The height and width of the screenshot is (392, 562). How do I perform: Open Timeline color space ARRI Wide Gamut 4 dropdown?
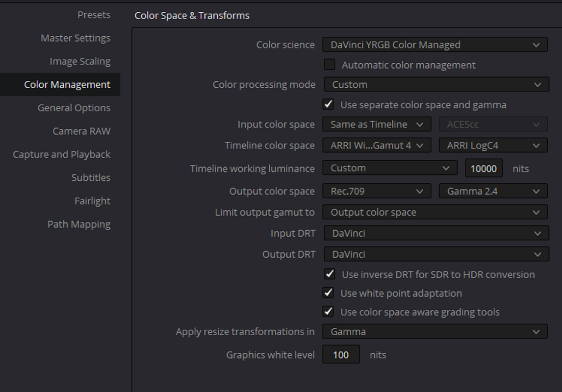377,146
